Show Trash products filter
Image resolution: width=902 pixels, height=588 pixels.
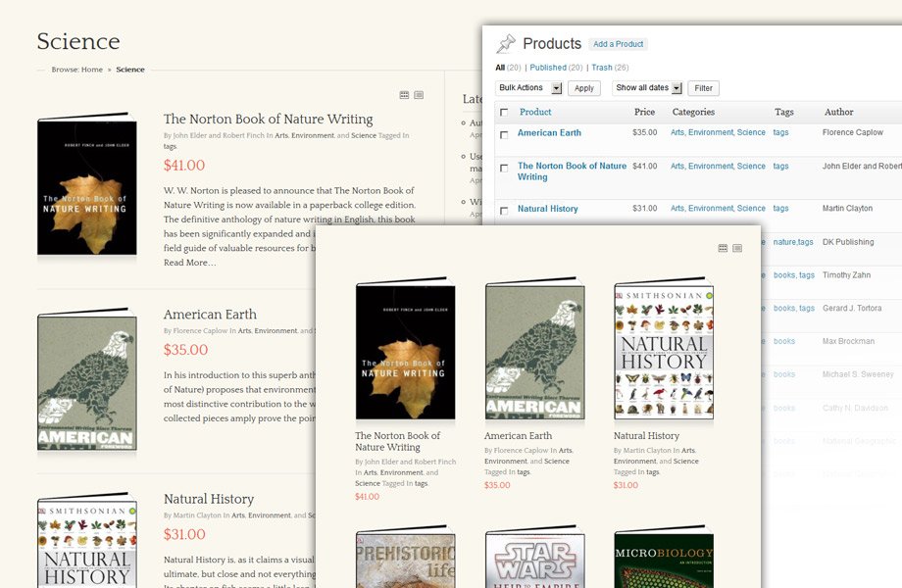[x=602, y=68]
